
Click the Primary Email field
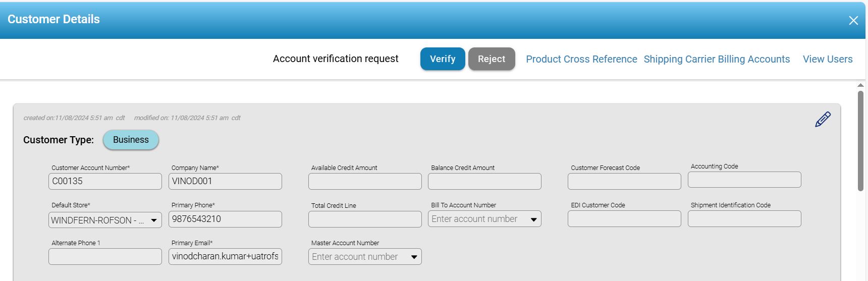pyautogui.click(x=225, y=256)
